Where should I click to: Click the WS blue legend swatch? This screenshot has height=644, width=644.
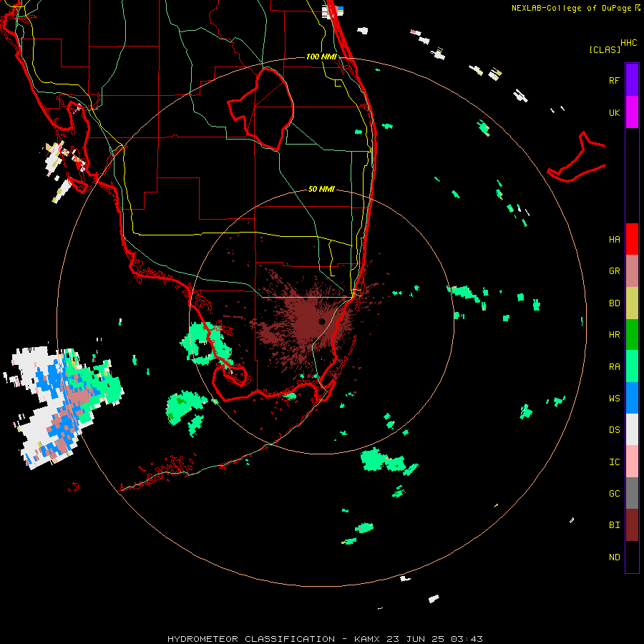(x=632, y=398)
